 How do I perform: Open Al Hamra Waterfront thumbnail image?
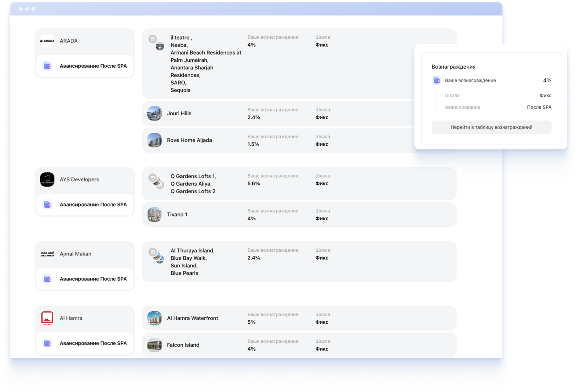coord(155,318)
